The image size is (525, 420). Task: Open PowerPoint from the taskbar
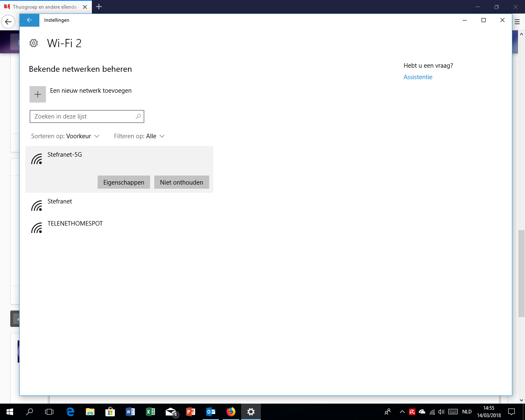[191, 412]
